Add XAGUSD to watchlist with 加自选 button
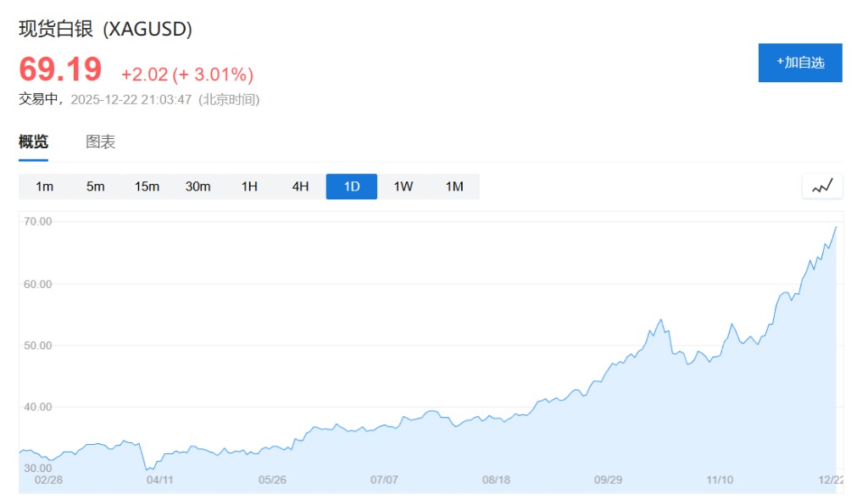Screen dimensions: 868x500 (800, 63)
